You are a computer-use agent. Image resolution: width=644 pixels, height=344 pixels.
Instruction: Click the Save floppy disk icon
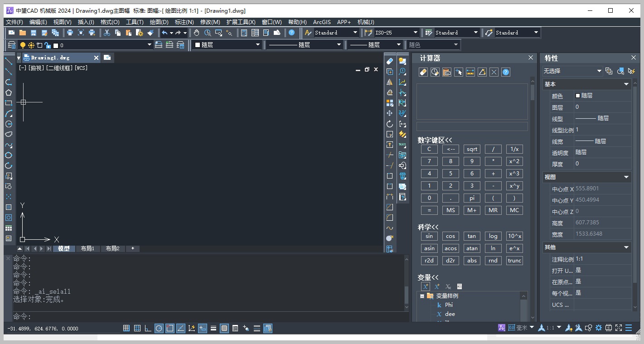34,33
